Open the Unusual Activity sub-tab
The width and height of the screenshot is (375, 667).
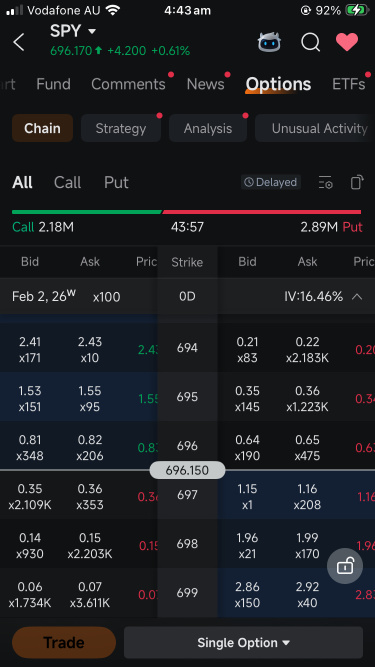pos(315,128)
